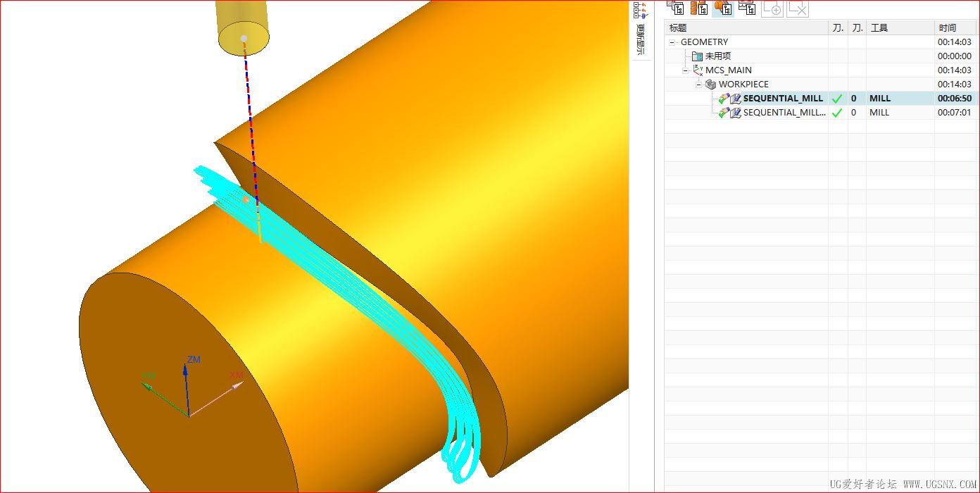
Task: Select the SEQUENTIAL_MILL... second operation
Action: 784,113
